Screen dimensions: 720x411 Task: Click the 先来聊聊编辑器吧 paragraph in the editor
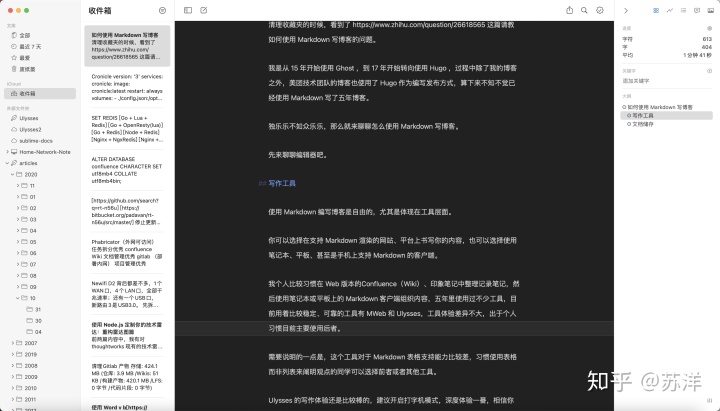(298, 155)
